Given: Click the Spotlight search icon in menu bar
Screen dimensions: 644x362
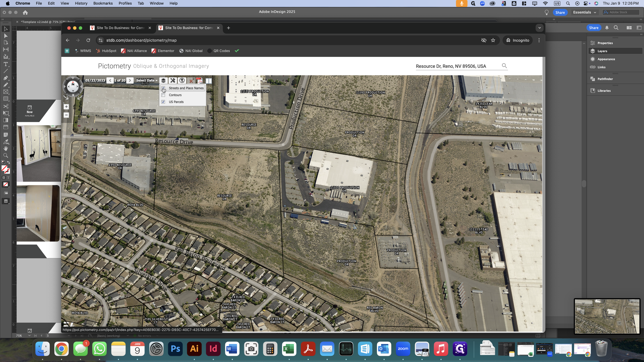Looking at the screenshot, I should pos(568,3).
